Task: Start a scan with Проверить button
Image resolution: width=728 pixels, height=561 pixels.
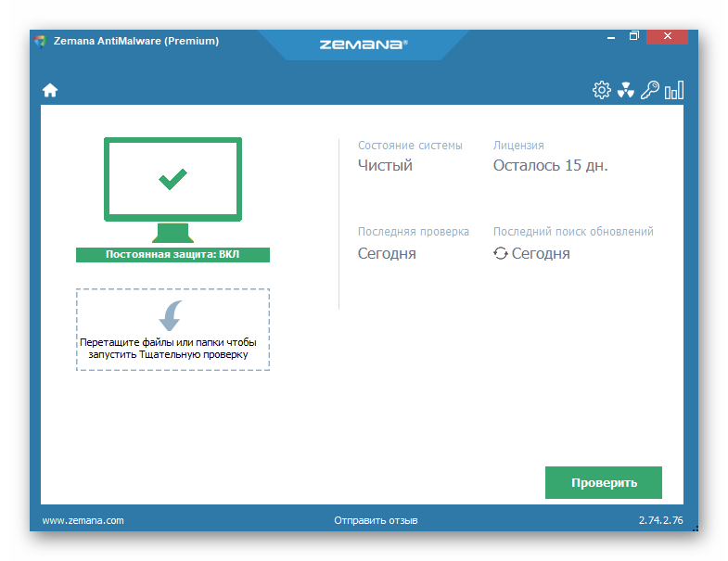Action: pyautogui.click(x=604, y=482)
